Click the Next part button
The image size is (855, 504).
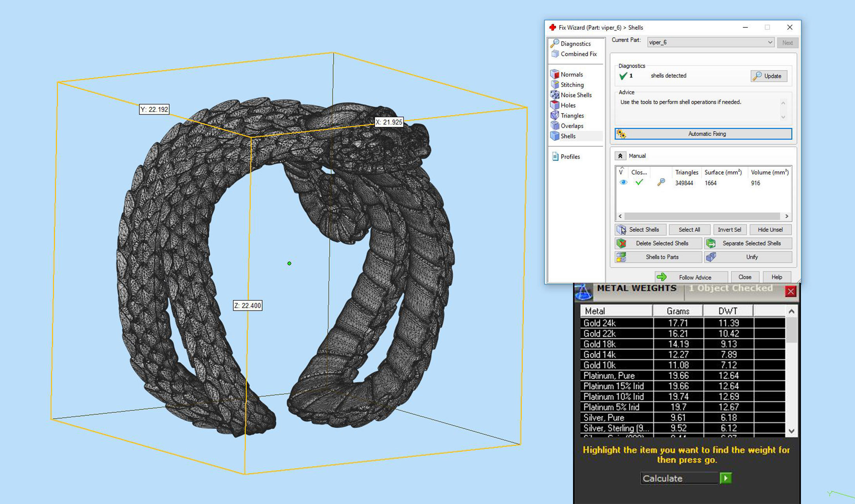click(787, 43)
